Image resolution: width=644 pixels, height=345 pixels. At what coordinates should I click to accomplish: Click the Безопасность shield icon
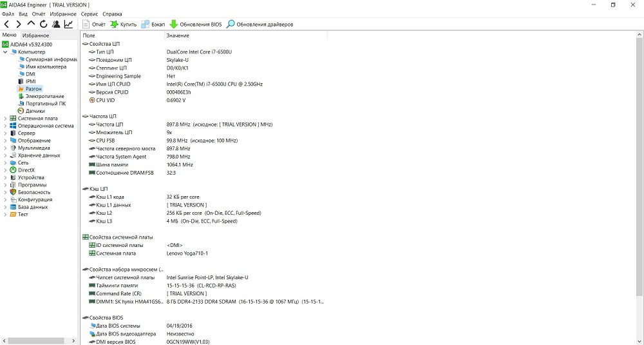coord(13,192)
